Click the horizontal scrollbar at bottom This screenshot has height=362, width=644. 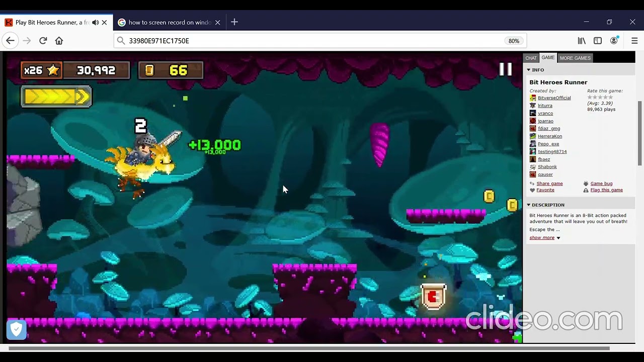pos(309,348)
